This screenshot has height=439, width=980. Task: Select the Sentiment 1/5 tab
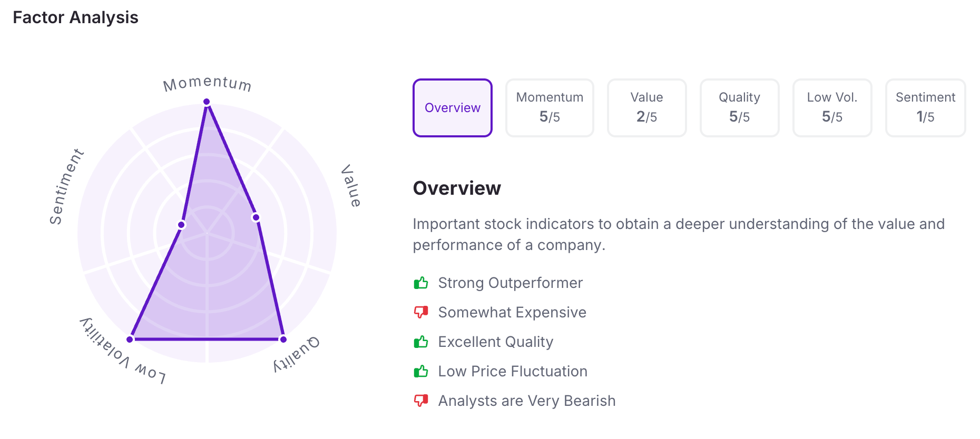[925, 108]
